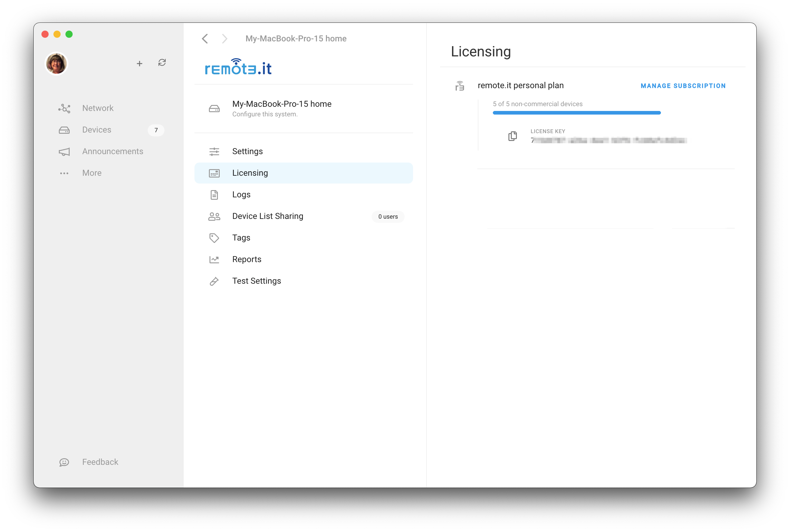Click the remote.it personal plan icon

459,86
